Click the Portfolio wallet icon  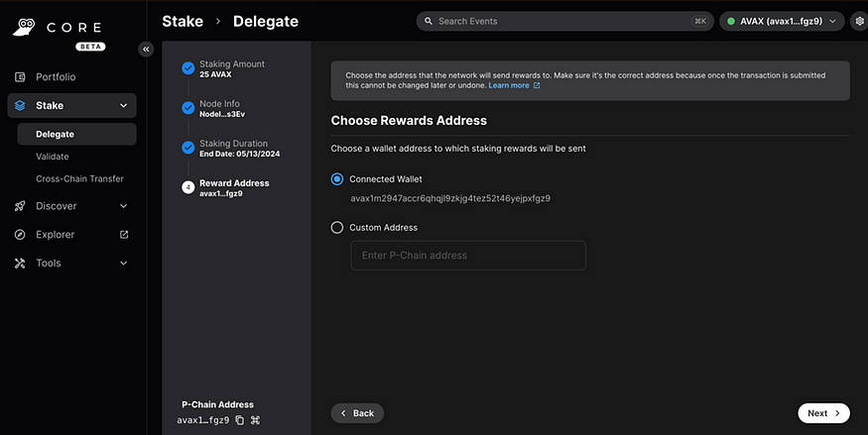click(20, 77)
